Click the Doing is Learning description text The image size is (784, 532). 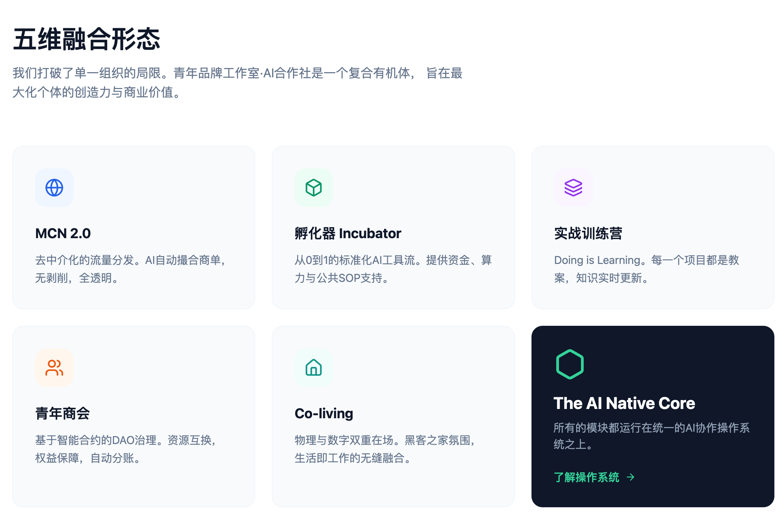[646, 269]
